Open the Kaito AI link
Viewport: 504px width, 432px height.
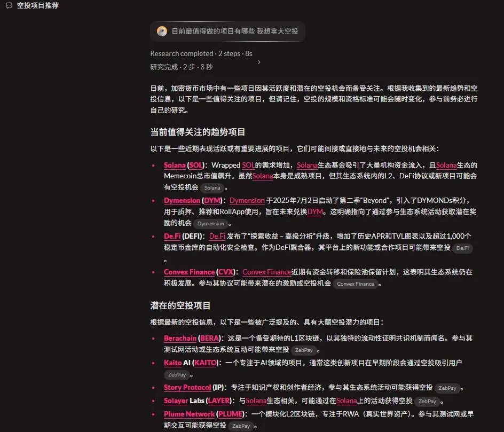(172, 363)
